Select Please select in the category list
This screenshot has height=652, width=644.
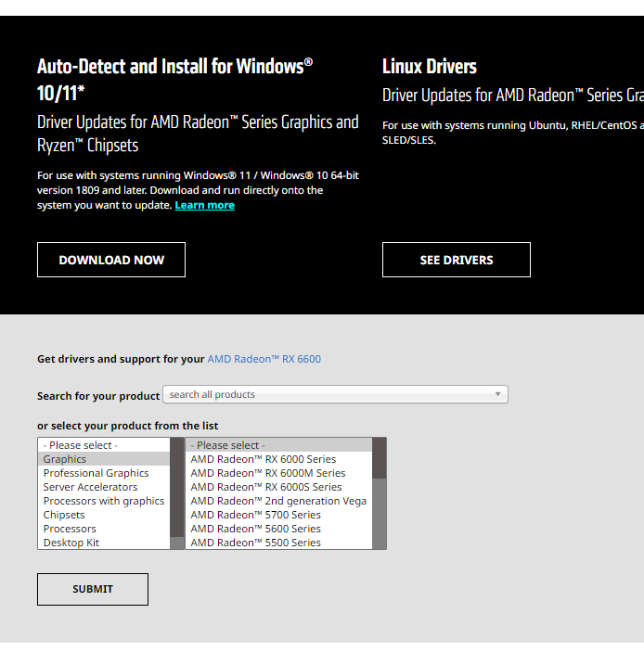tap(104, 445)
